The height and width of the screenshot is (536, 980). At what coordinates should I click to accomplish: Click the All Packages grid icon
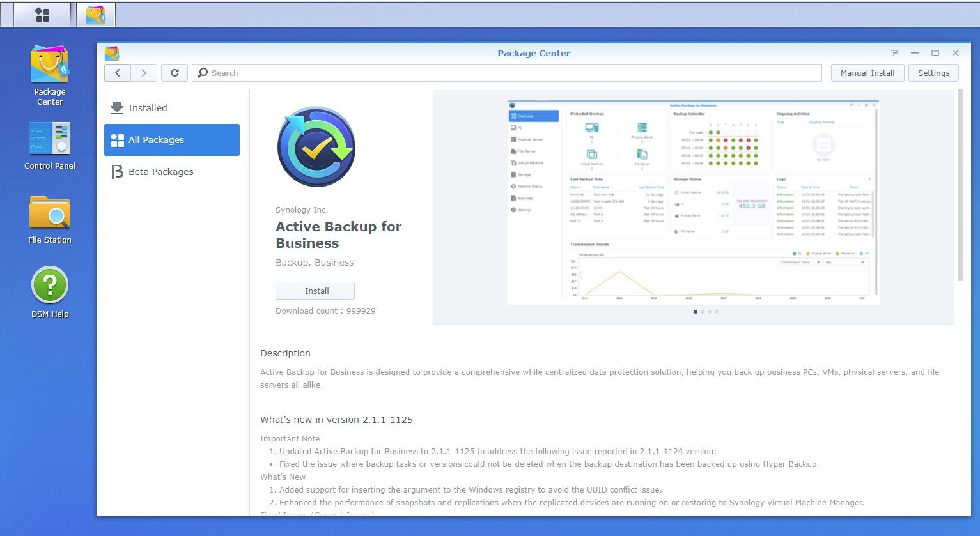point(117,140)
